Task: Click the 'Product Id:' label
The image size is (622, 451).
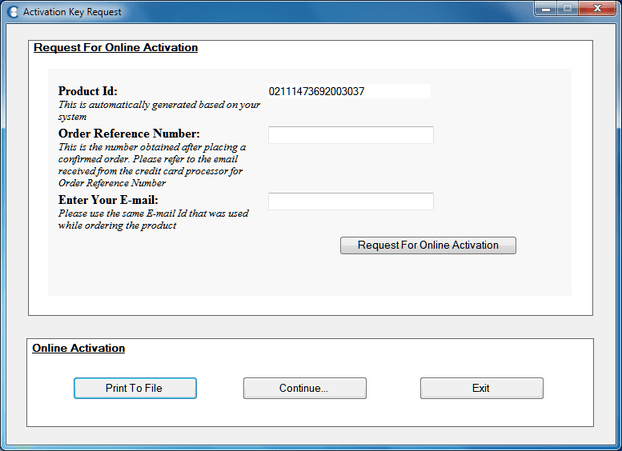Action: (88, 91)
